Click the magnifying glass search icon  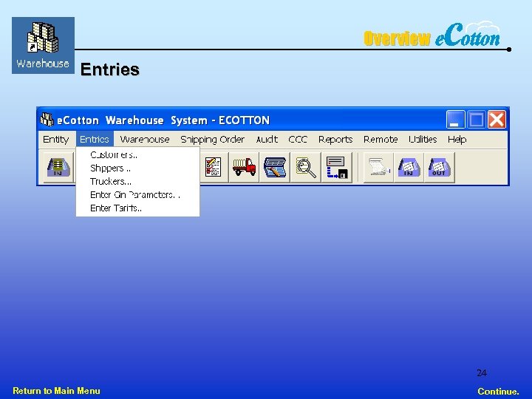305,167
